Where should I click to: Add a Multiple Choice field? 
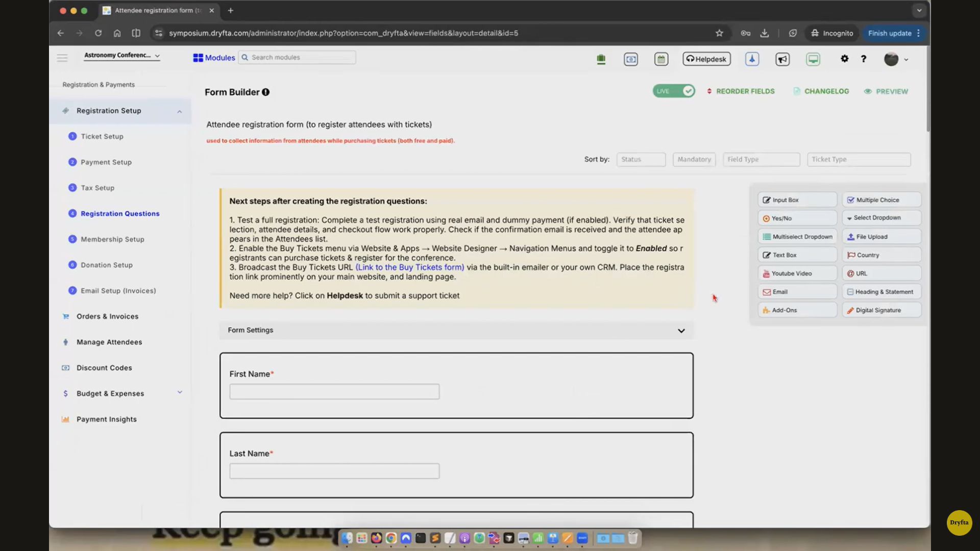[881, 200]
